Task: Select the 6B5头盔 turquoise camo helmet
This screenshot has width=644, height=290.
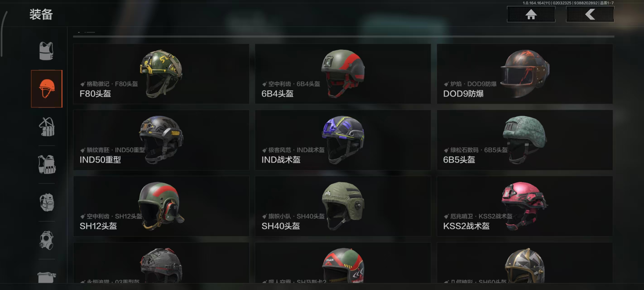Action: pyautogui.click(x=525, y=140)
